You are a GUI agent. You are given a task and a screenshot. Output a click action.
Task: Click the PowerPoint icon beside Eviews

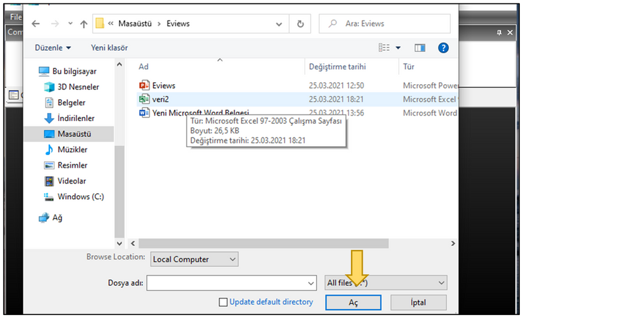click(x=144, y=85)
